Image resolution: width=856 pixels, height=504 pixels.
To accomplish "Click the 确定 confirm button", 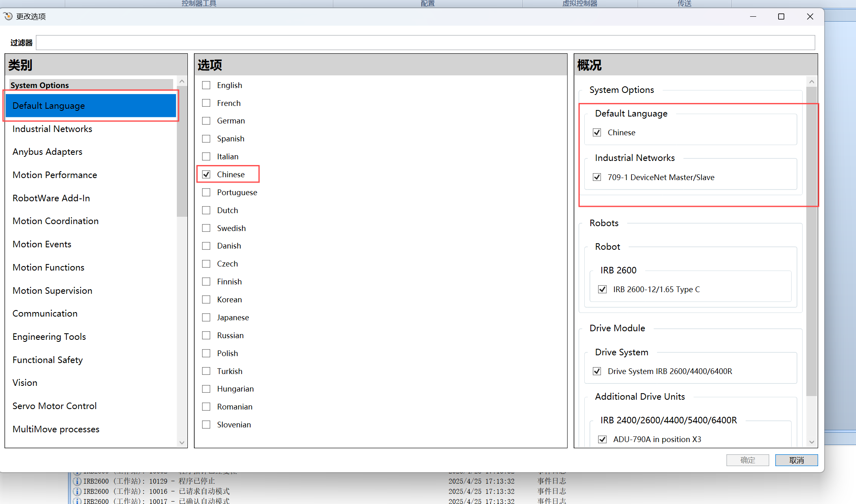I will 747,460.
